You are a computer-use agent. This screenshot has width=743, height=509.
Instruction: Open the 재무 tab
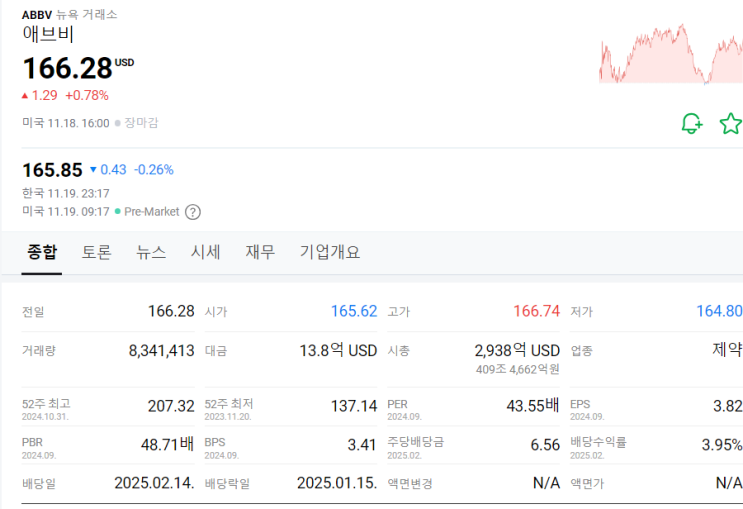tap(260, 252)
